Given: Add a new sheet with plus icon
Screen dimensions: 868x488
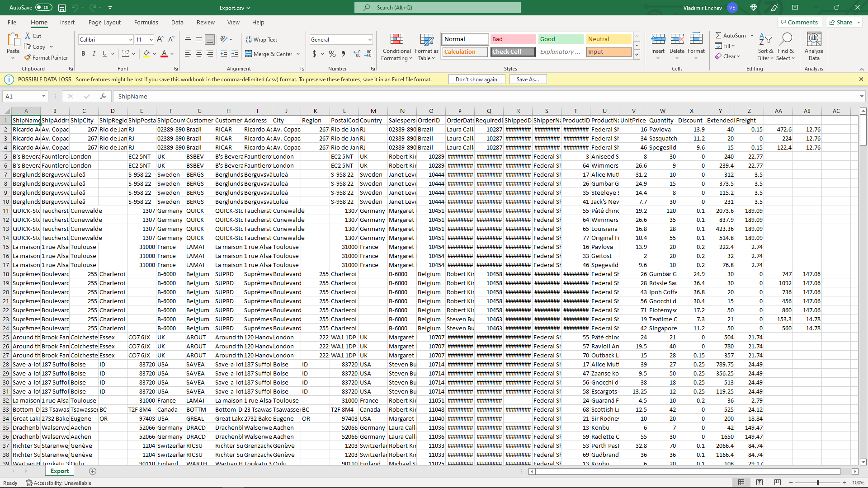Looking at the screenshot, I should click(x=93, y=471).
